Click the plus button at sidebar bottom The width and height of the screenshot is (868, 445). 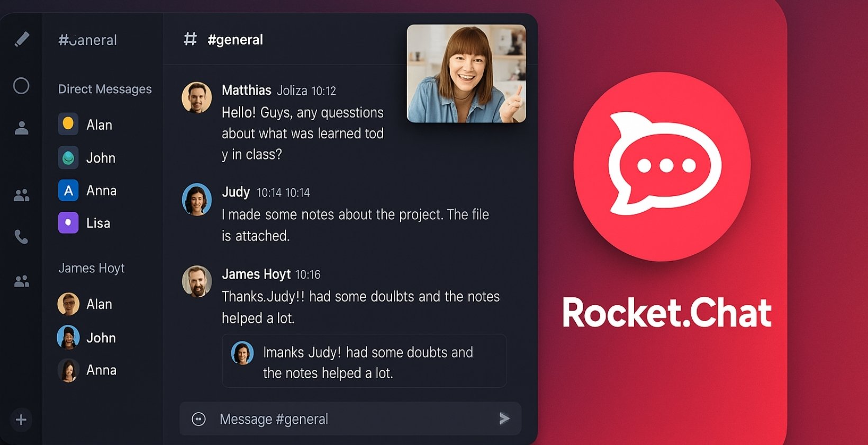click(21, 420)
